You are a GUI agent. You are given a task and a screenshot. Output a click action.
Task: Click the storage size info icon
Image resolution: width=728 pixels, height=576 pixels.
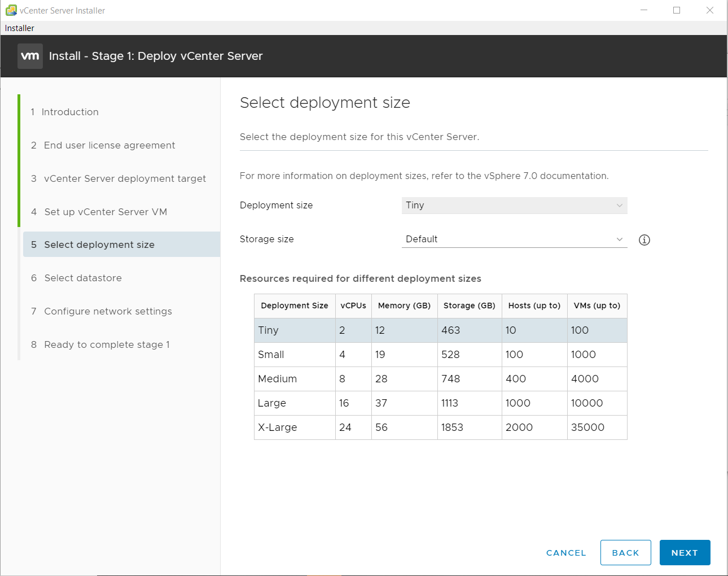(x=644, y=240)
